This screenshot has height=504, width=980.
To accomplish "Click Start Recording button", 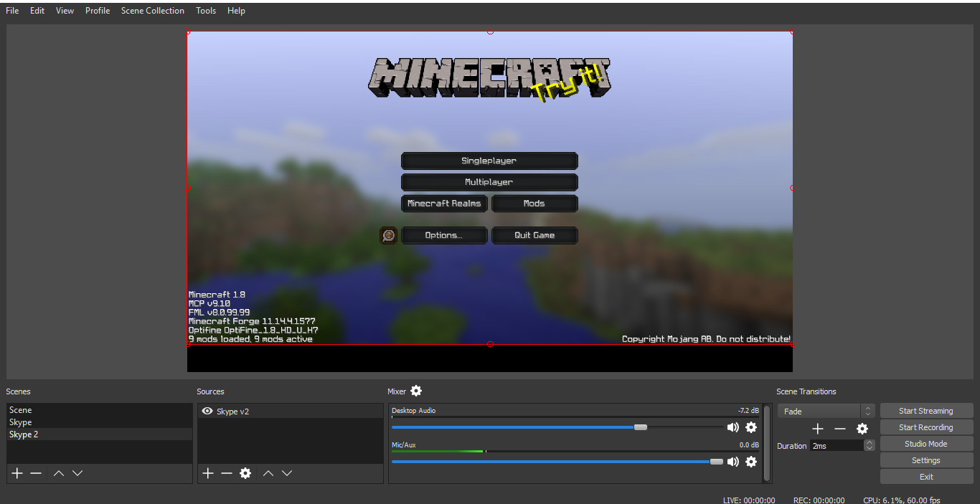I will [x=926, y=427].
